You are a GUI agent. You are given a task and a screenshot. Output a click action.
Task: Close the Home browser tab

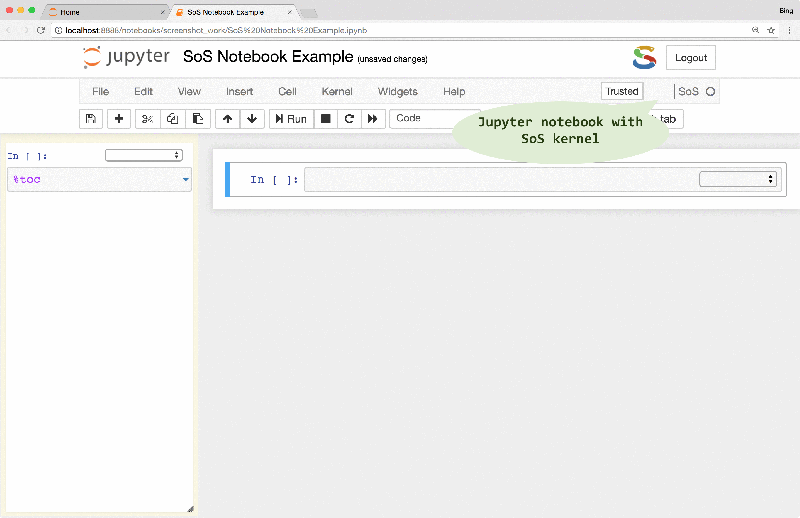pos(162,12)
